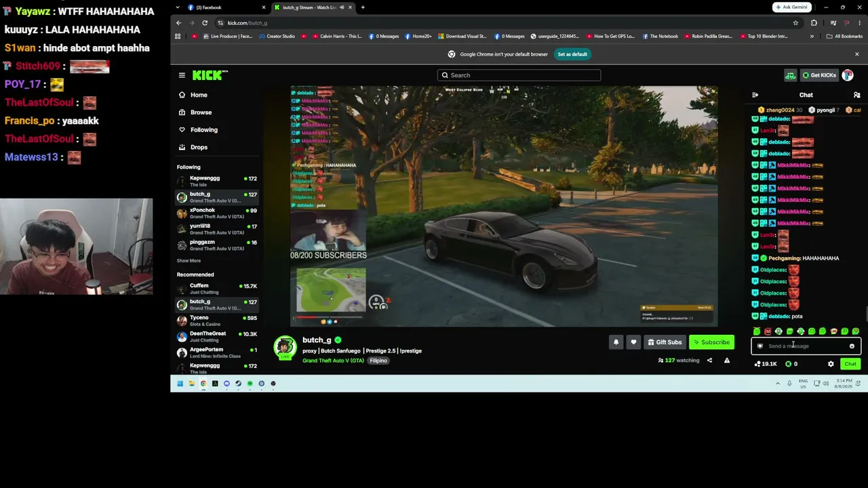Image resolution: width=868 pixels, height=488 pixels.
Task: Open DeenTheGreat recommended channel
Action: 217,337
